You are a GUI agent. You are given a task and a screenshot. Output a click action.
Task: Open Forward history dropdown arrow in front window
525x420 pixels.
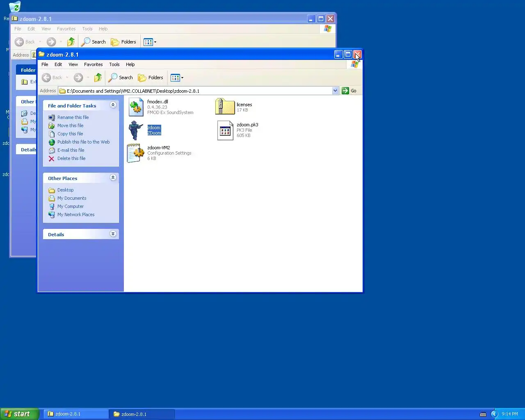click(88, 78)
